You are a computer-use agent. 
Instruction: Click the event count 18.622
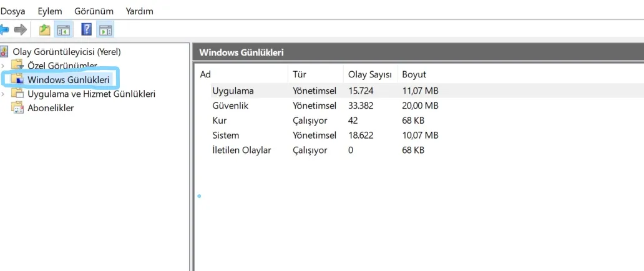(x=361, y=135)
